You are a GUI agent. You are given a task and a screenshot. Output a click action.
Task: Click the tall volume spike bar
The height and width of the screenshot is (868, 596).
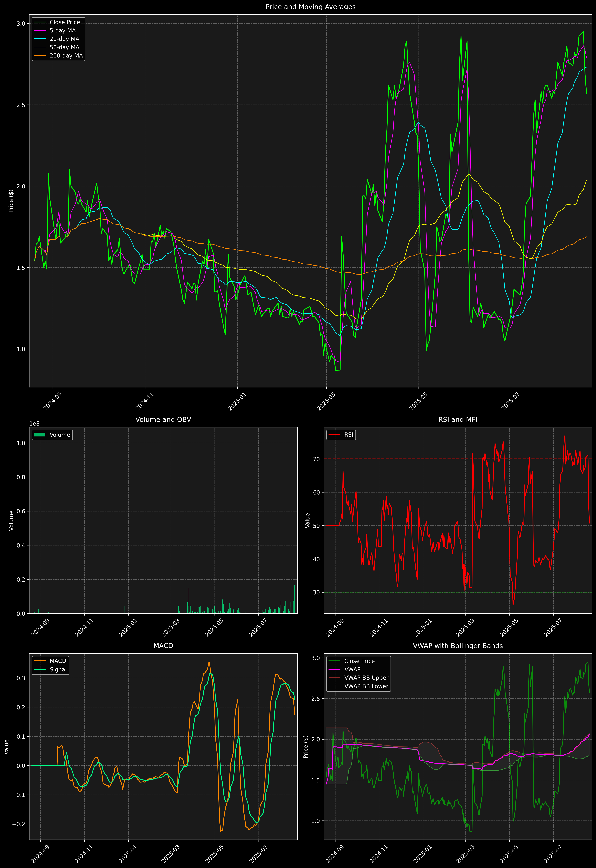point(178,523)
